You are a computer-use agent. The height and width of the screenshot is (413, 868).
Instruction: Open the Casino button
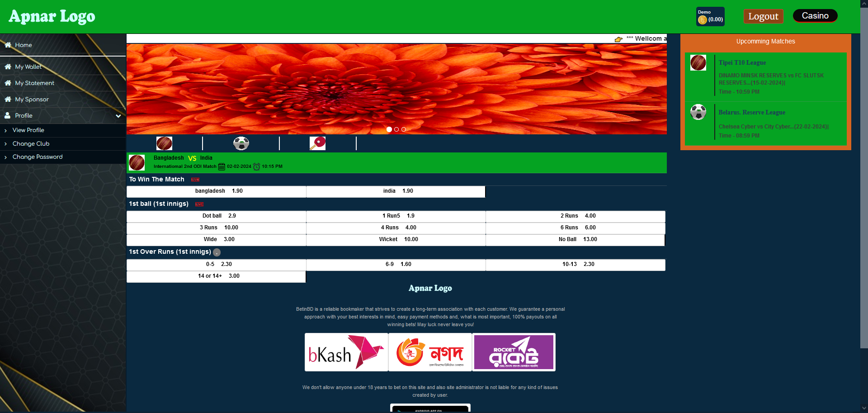815,16
